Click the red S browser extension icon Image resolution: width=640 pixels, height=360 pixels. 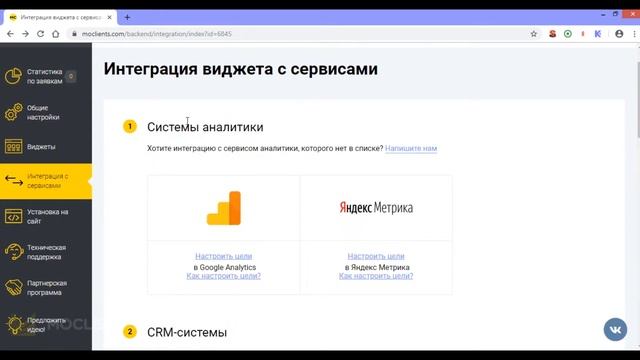click(x=552, y=34)
